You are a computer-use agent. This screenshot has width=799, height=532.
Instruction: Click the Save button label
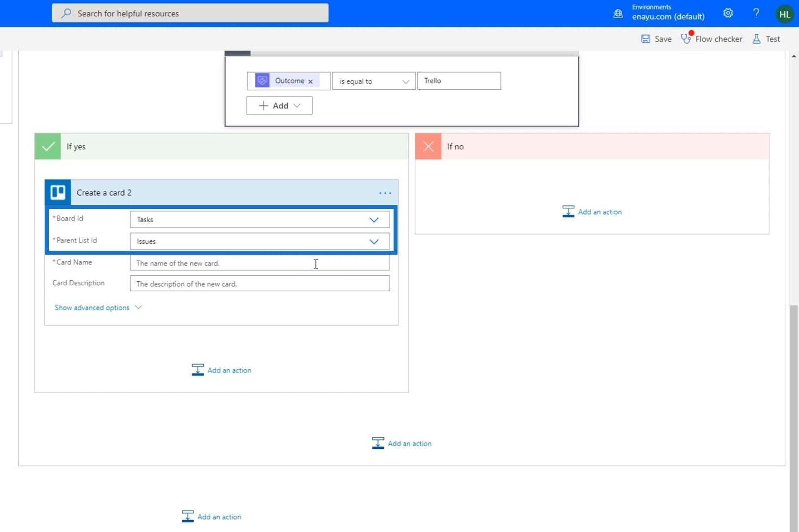click(x=663, y=39)
